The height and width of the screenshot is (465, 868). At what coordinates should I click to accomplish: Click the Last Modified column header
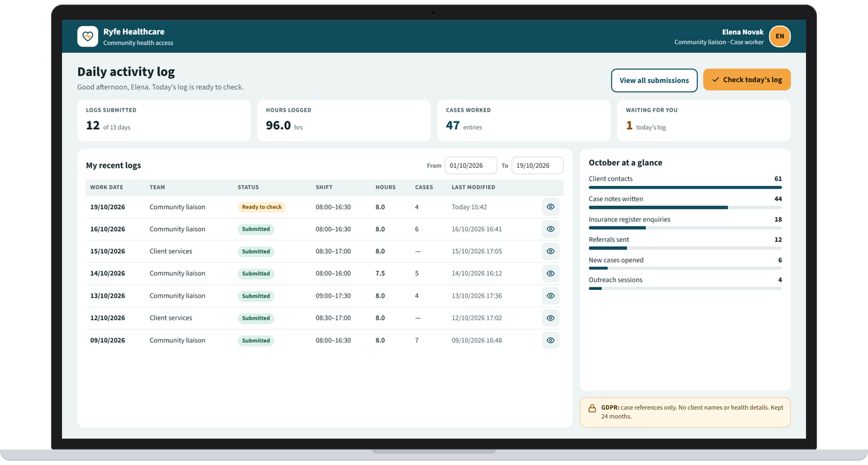point(473,187)
